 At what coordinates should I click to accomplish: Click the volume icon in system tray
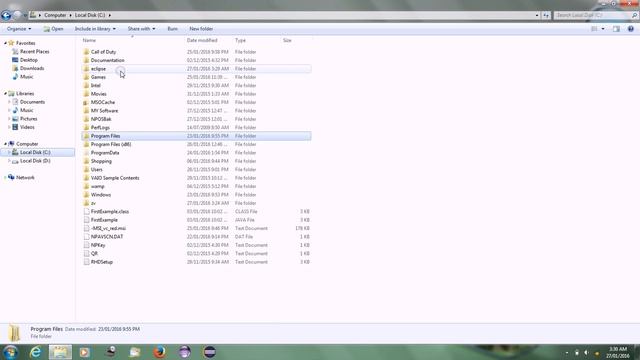pos(587,353)
